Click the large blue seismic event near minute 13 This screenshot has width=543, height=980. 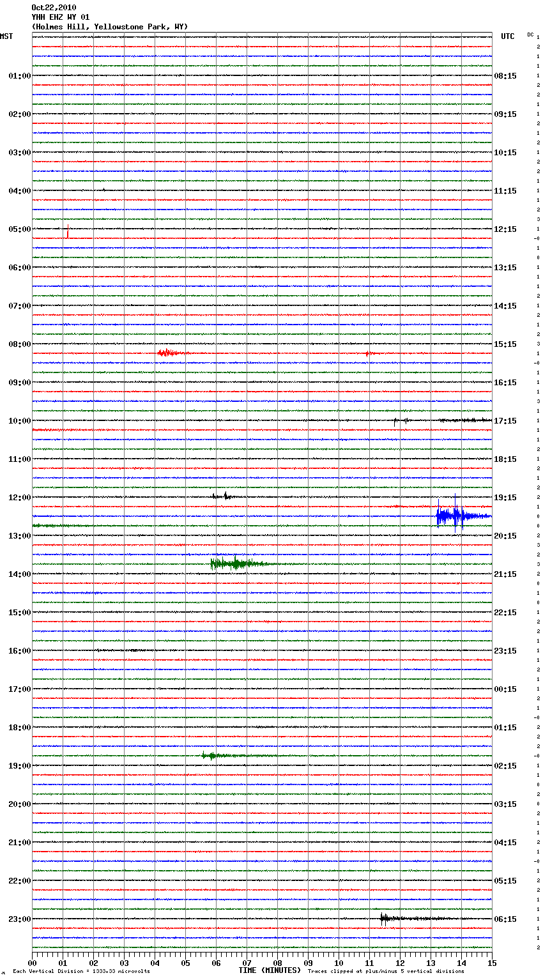(463, 514)
